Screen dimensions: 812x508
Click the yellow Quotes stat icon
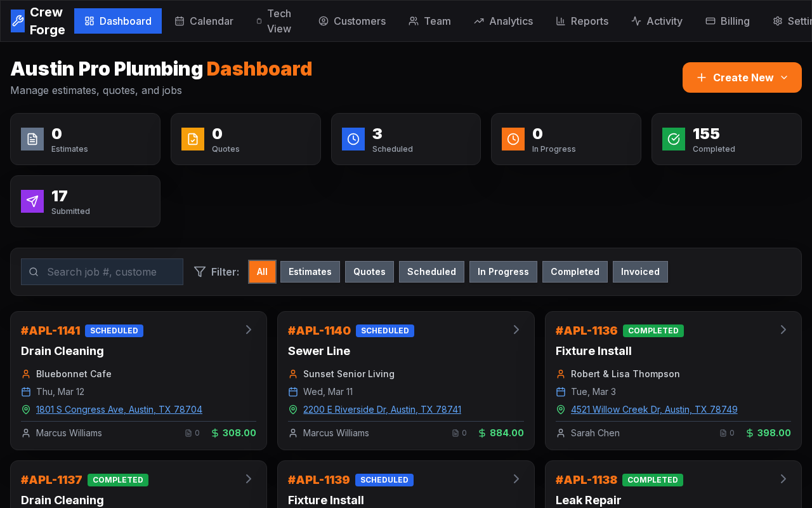193,139
